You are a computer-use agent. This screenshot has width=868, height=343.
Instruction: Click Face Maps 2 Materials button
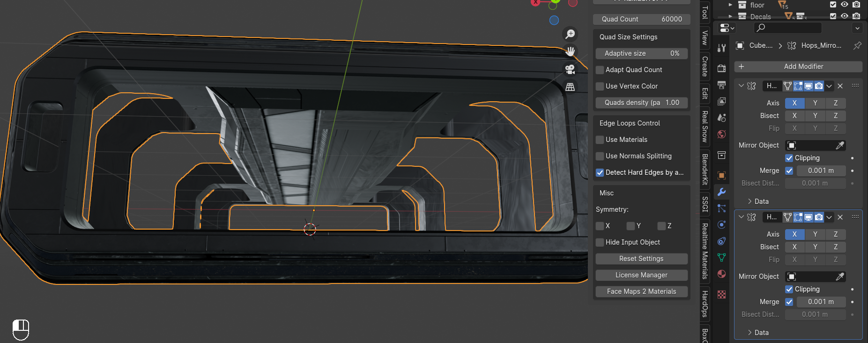tap(641, 291)
